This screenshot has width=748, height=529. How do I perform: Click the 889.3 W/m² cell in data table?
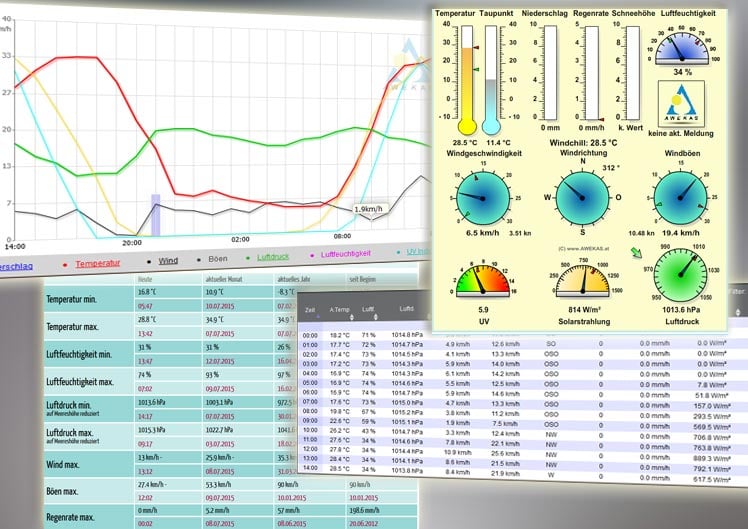tap(712, 458)
